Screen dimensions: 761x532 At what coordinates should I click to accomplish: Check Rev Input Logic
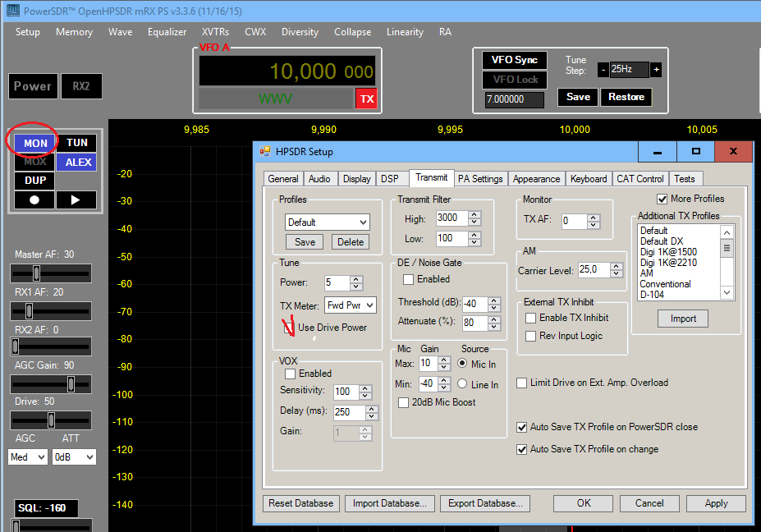pos(531,336)
